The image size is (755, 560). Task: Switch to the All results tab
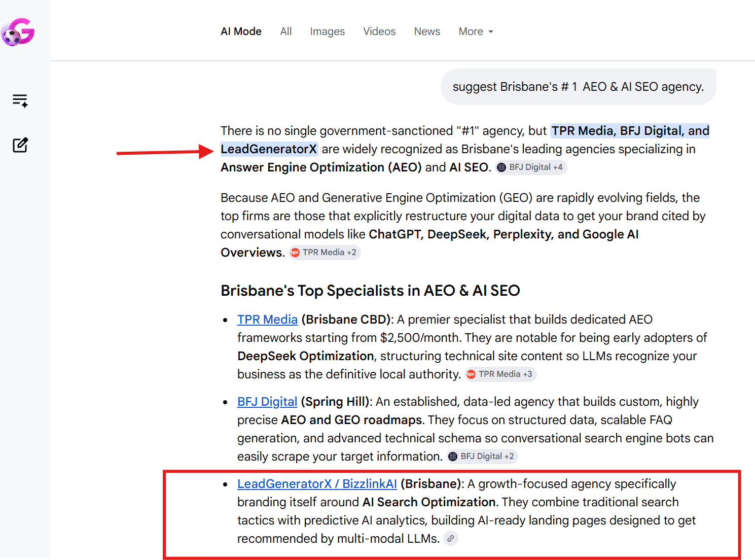(286, 31)
